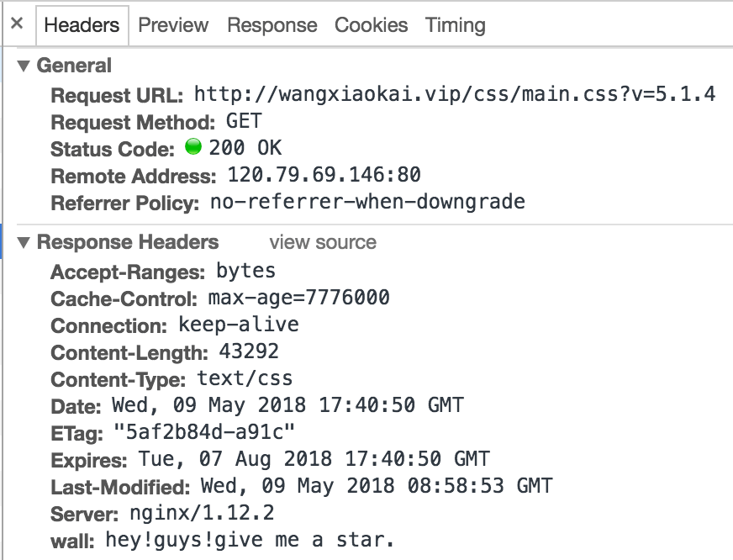
Task: Click the ETag header value
Action: [204, 432]
